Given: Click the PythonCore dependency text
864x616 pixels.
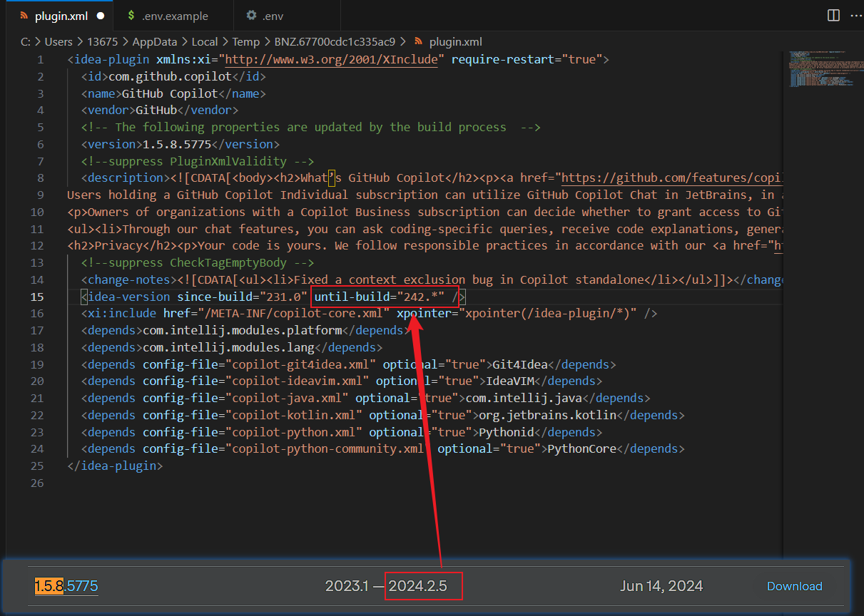Looking at the screenshot, I should pos(581,449).
